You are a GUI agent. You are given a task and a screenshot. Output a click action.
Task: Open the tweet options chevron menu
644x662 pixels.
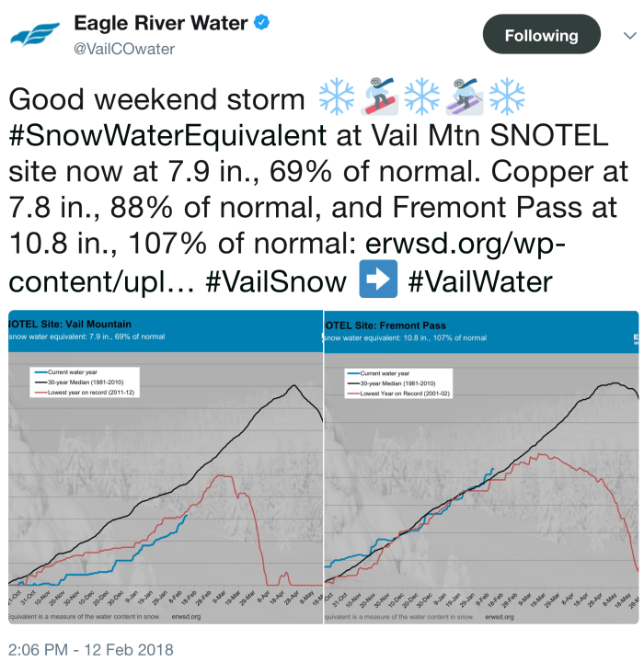[x=617, y=35]
